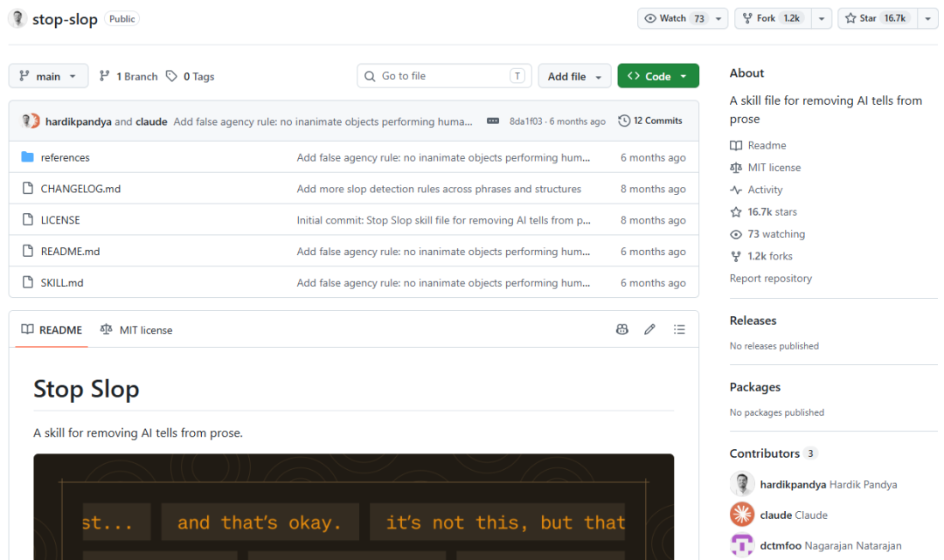Click the file icon next to README.md
The width and height of the screenshot is (944, 560).
[x=27, y=251]
